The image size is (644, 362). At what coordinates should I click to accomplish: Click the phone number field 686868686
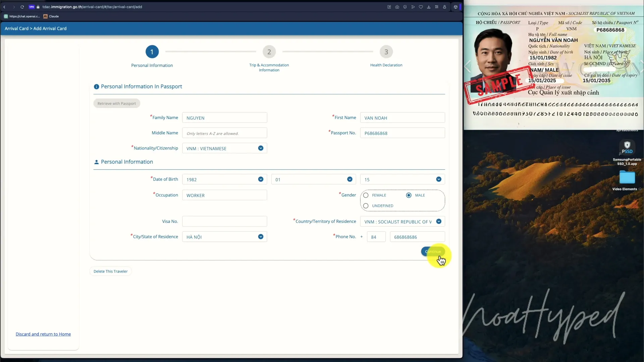pos(418,237)
